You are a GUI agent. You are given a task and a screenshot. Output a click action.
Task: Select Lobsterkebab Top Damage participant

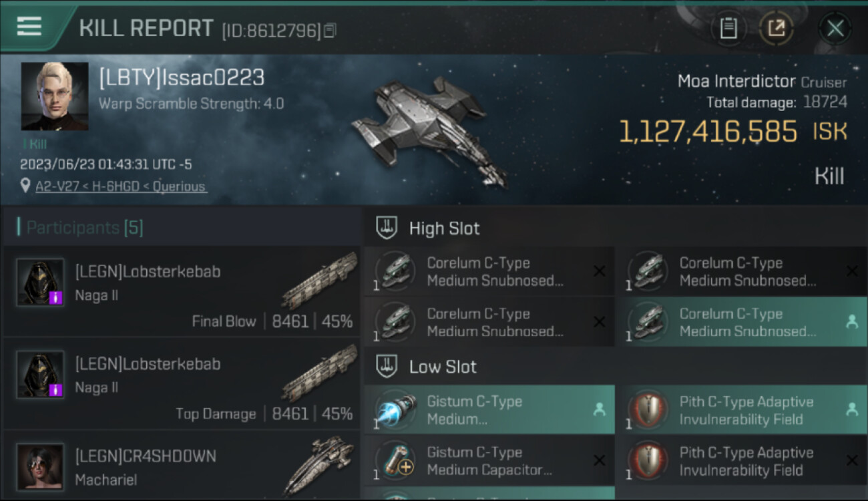pos(182,383)
